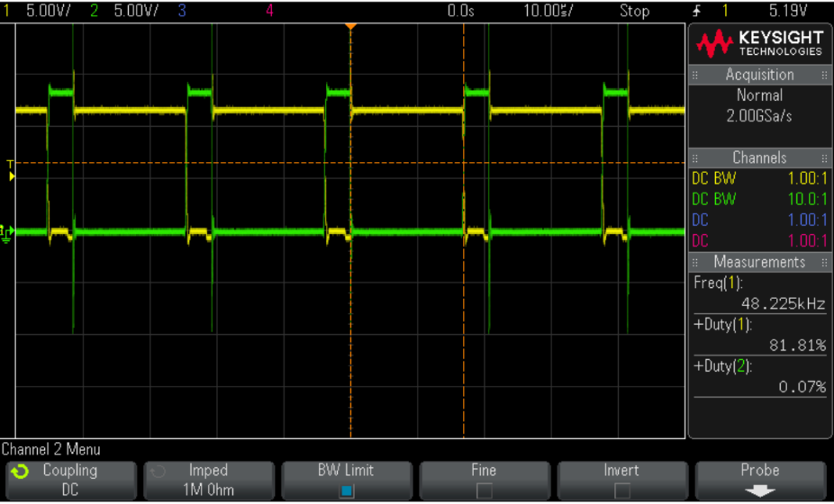834x504 pixels.
Task: Open the Probe submenu arrow
Action: coord(760,490)
